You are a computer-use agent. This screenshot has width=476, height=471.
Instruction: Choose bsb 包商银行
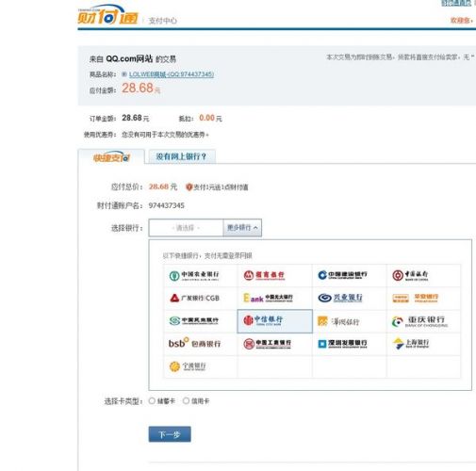point(201,344)
